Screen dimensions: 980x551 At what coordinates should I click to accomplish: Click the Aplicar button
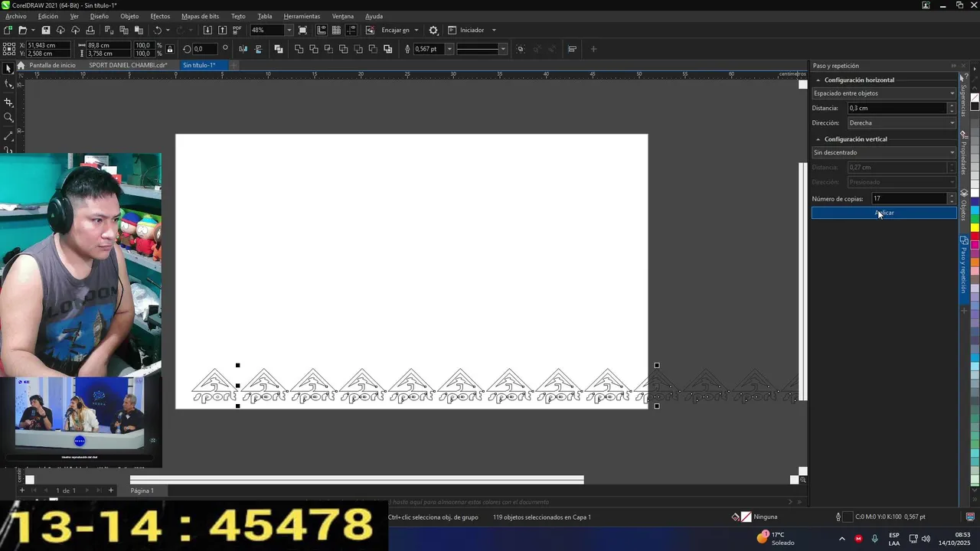884,213
